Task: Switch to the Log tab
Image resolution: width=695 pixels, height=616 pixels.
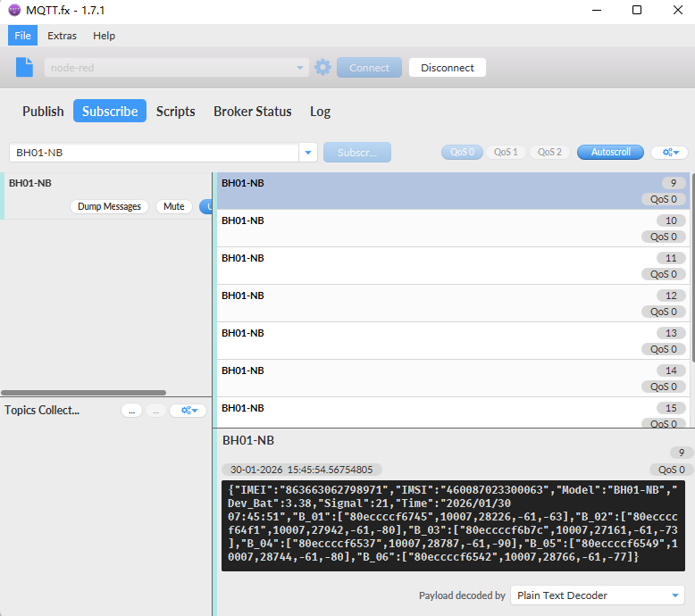Action: 320,112
